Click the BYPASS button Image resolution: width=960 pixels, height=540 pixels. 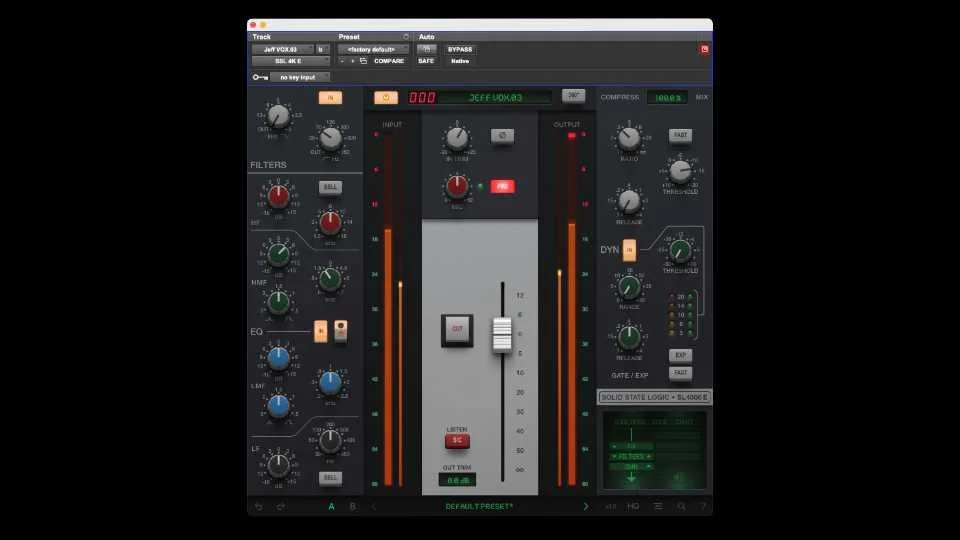coord(460,49)
